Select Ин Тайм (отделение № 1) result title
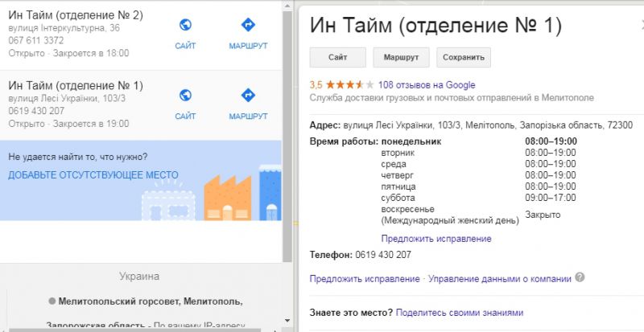Image resolution: width=644 pixels, height=332 pixels. [76, 85]
